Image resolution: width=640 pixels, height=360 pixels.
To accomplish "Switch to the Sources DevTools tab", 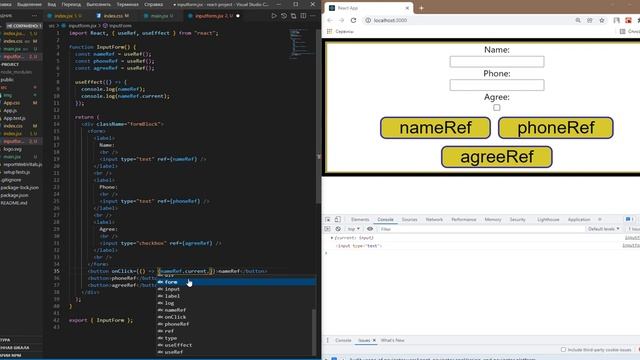I will [409, 220].
